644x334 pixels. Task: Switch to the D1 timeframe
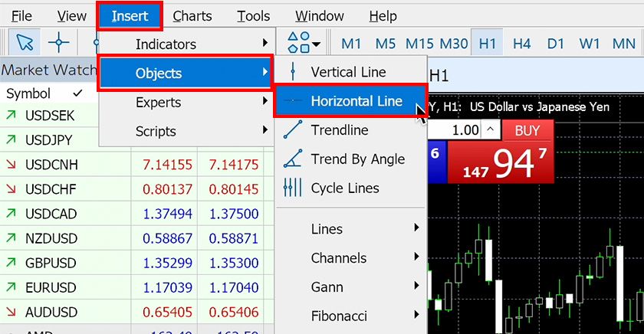pos(555,44)
